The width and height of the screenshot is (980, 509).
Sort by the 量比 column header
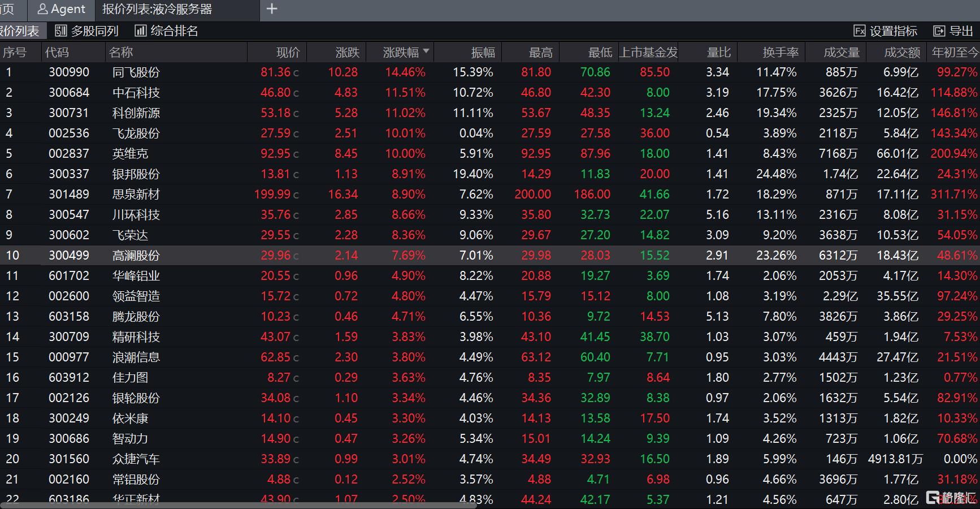pos(719,53)
